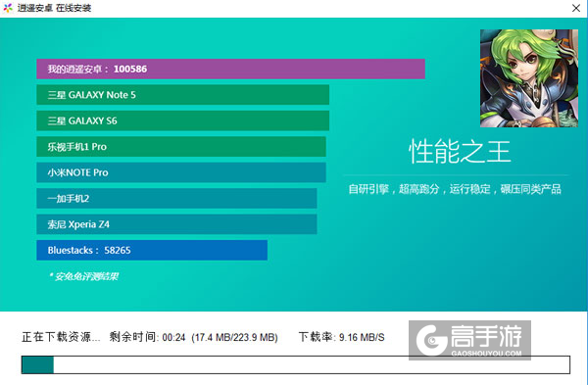
Task: Click the 性能之王 headline text
Action: [460, 152]
